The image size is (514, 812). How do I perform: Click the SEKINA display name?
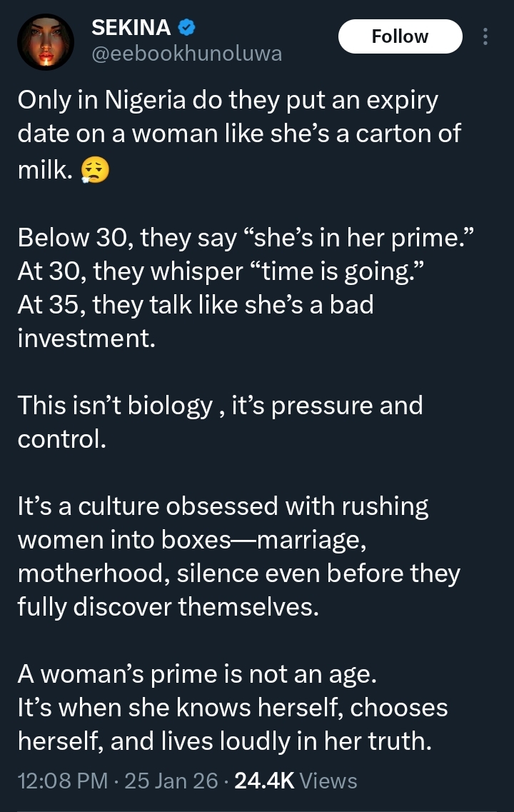tap(131, 28)
